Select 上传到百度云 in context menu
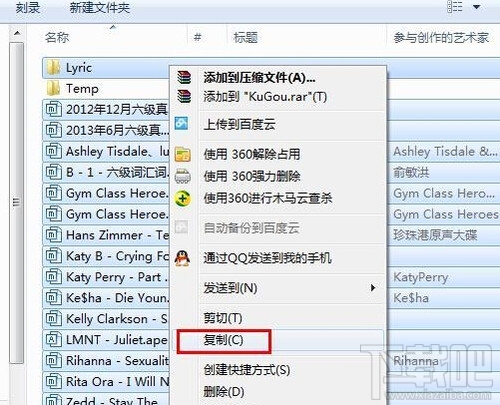This screenshot has height=405, width=500. pos(240,124)
